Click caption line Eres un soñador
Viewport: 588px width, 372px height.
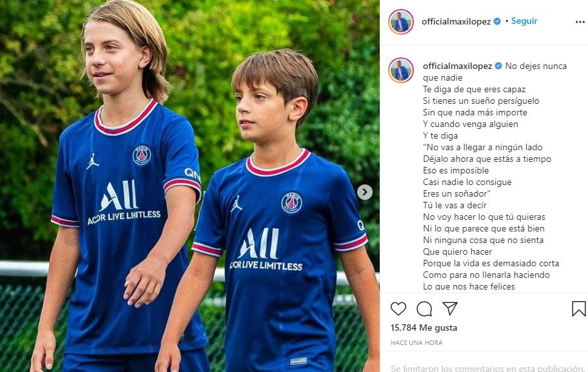[456, 194]
